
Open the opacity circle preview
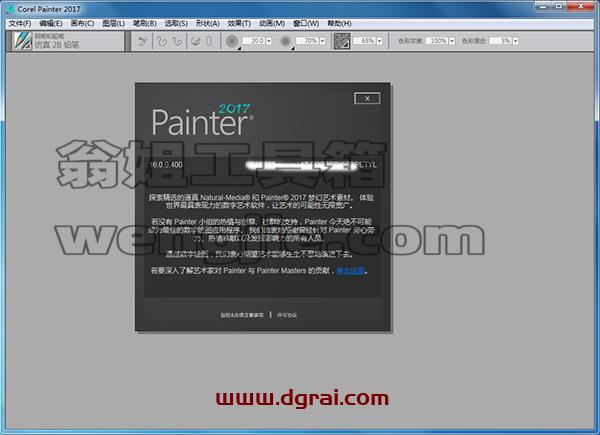(285, 41)
